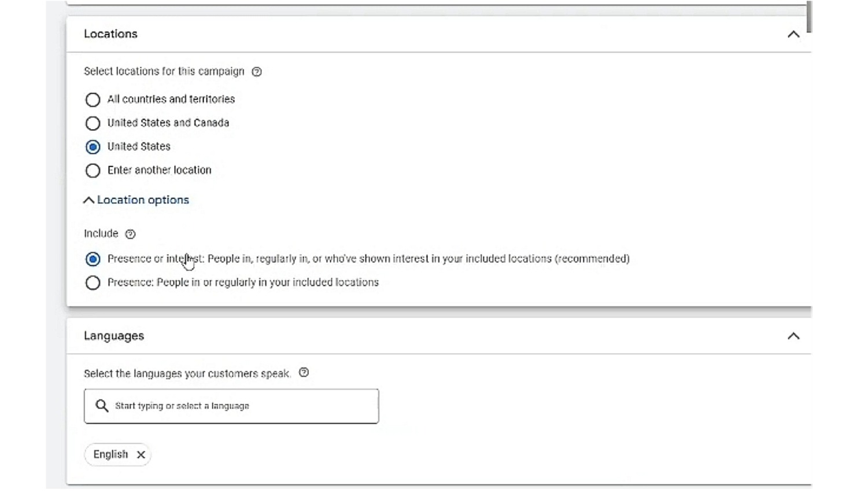Collapse the Languages section chevron

(x=793, y=336)
